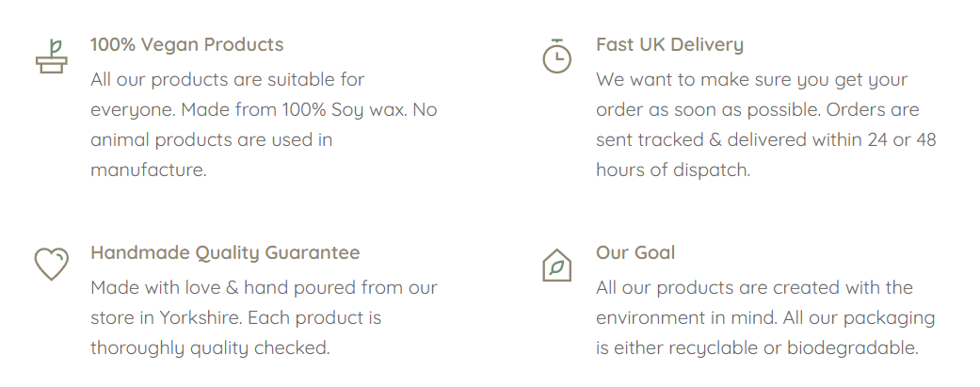Click the heart quality guarantee icon

tap(52, 264)
